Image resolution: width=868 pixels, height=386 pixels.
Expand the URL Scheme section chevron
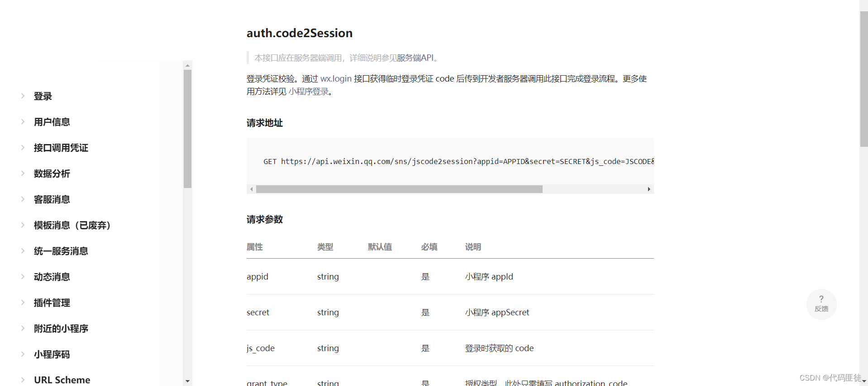(23, 380)
